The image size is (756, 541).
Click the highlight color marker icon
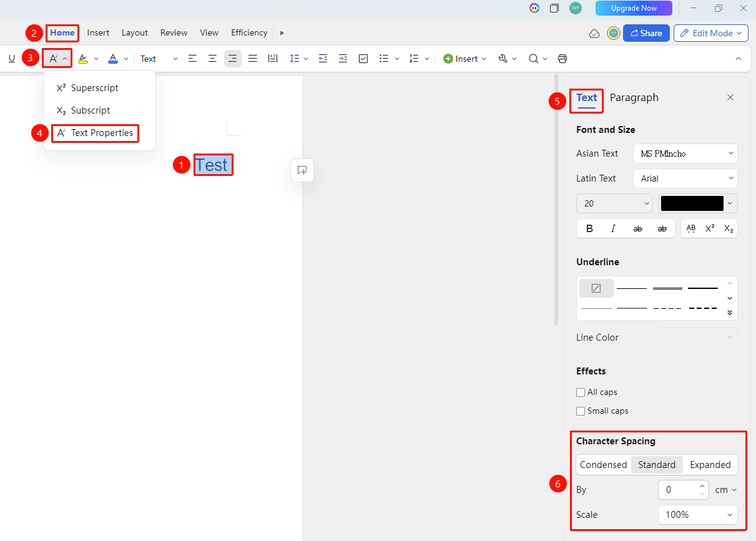tap(83, 59)
